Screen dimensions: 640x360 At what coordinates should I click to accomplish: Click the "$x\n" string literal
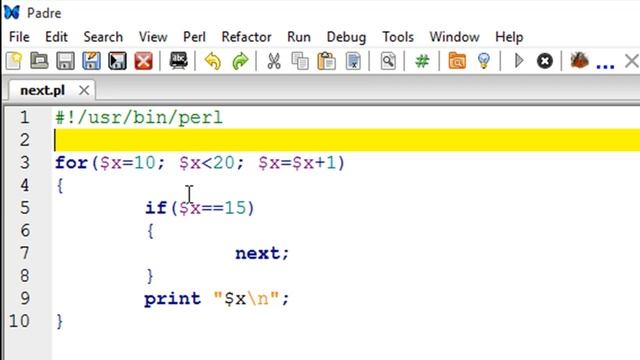(x=246, y=298)
